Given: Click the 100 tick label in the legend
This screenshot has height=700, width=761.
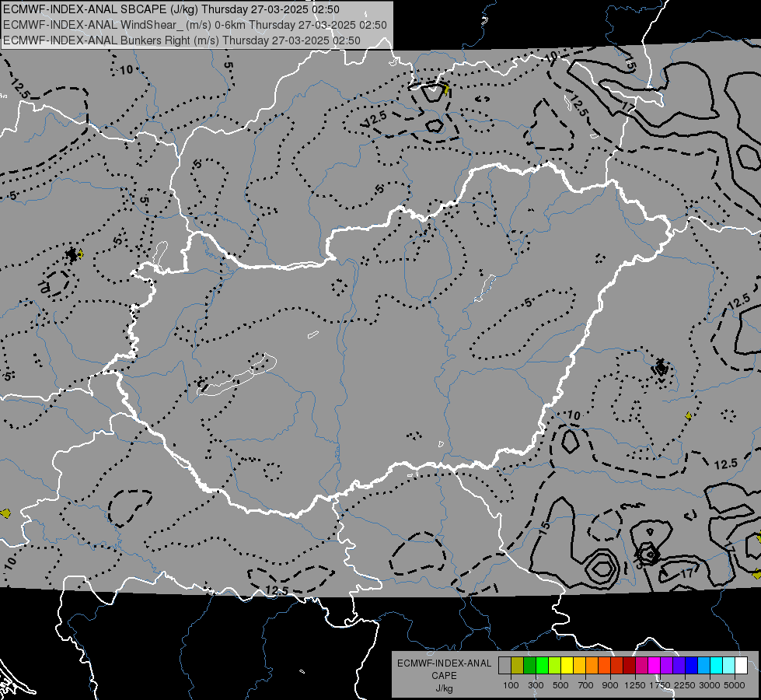Looking at the screenshot, I should point(511,685).
